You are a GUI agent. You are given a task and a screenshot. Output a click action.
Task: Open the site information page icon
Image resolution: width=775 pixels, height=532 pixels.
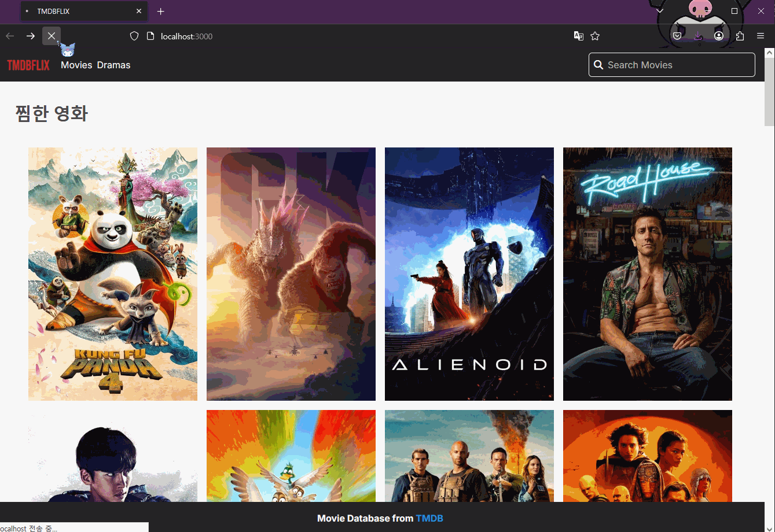pyautogui.click(x=150, y=36)
